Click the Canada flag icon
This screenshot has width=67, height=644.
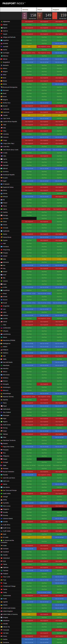(2, 115)
